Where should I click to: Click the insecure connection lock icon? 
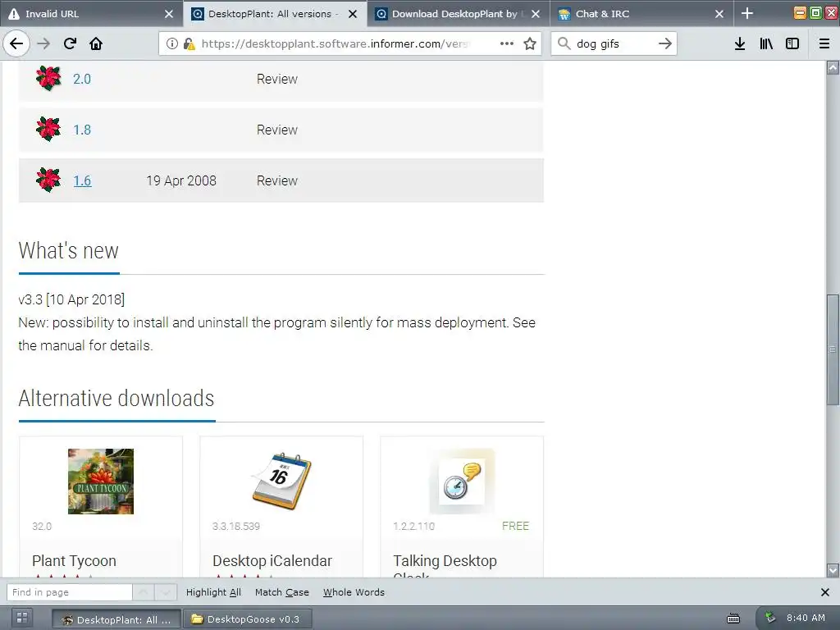coord(189,43)
